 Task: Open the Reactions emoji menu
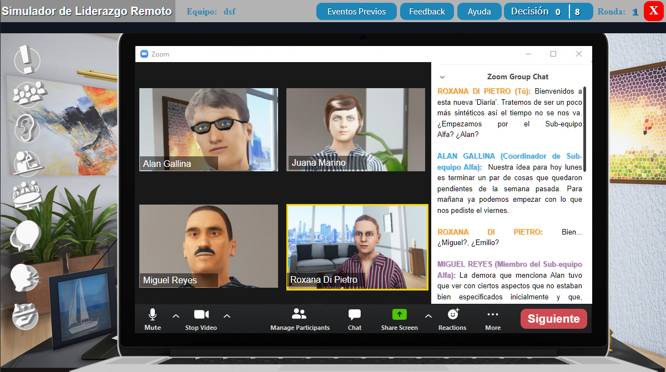point(452,319)
